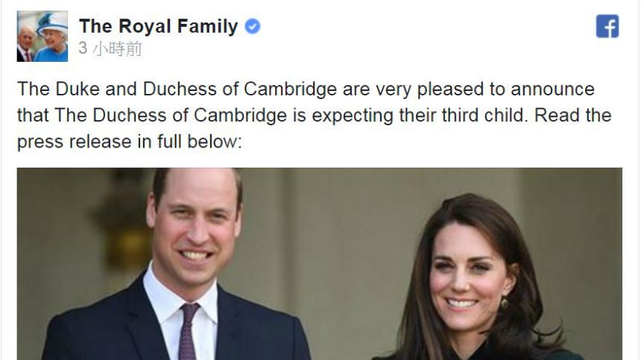
Task: Click the woman's gold drop earring
Action: (x=505, y=303)
